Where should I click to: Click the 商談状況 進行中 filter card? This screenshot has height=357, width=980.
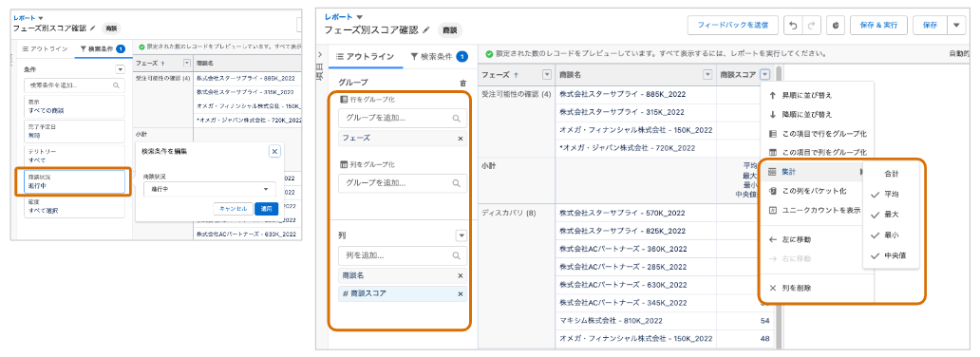[x=74, y=181]
